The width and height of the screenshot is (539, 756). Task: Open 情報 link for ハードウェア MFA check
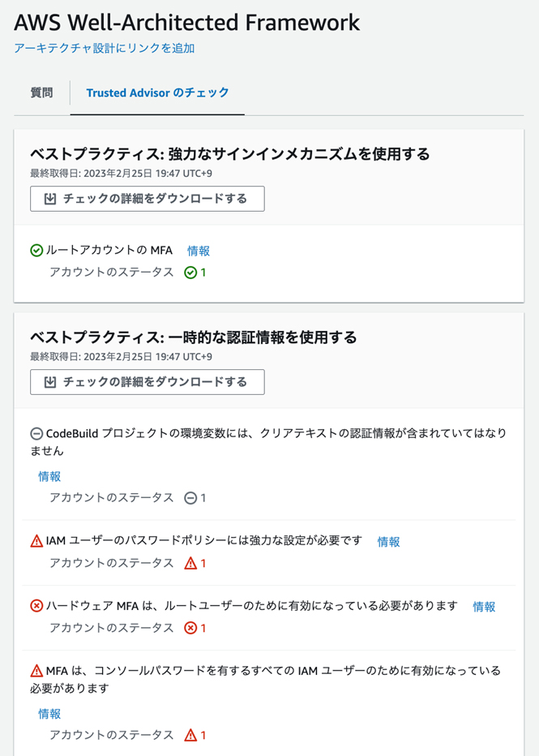(x=484, y=607)
